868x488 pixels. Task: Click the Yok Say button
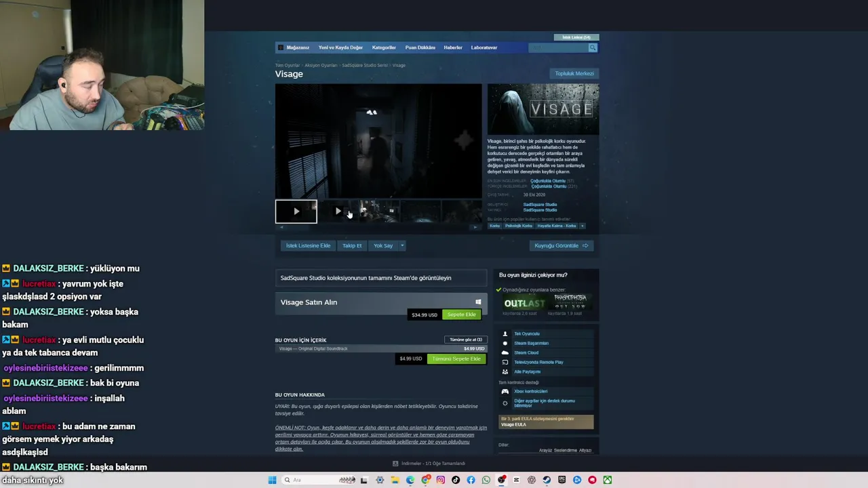(x=383, y=245)
